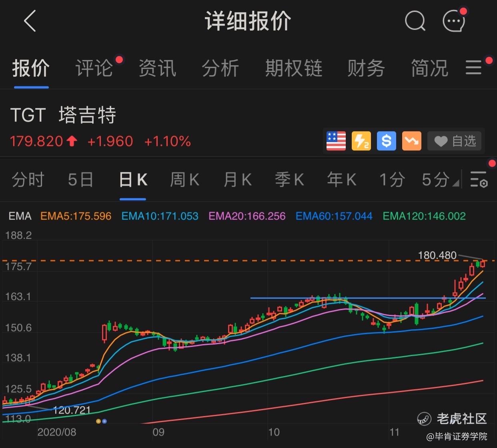Image resolution: width=497 pixels, height=448 pixels.
Task: Tap TGT 塔吉特 stock name
Action: [63, 115]
